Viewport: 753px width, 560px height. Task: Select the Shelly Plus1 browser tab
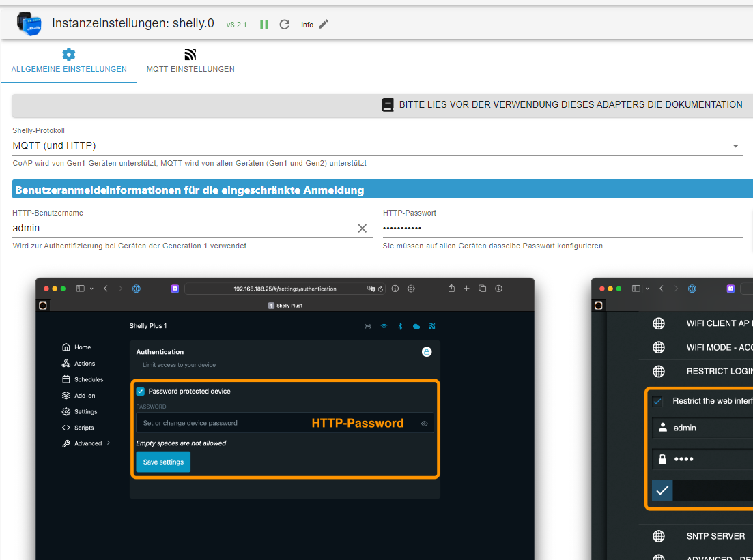click(x=285, y=305)
